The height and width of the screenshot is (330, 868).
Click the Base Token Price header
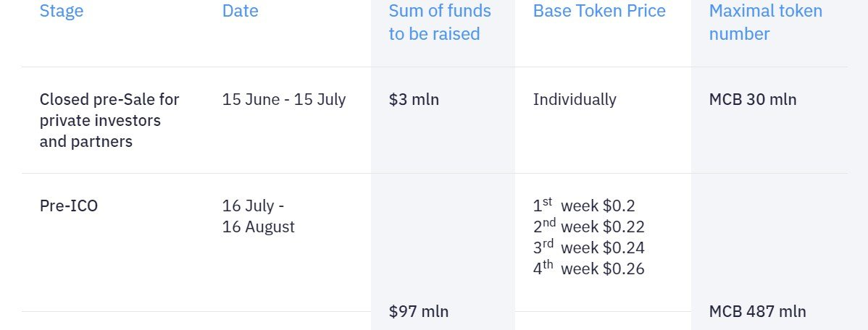pyautogui.click(x=599, y=12)
